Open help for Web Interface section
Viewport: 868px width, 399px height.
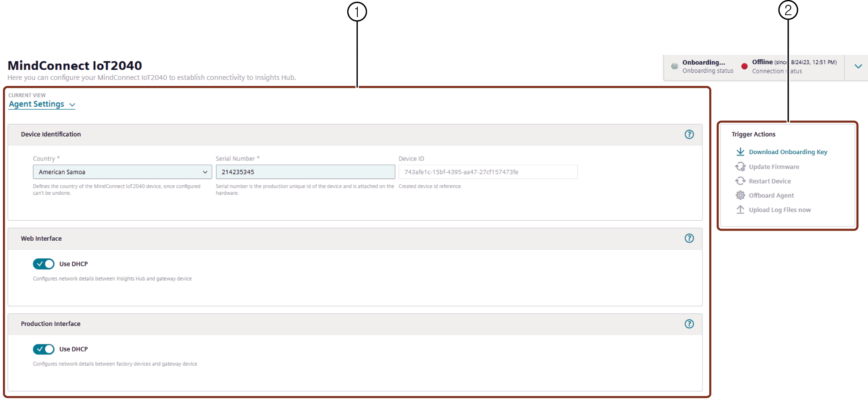point(689,238)
